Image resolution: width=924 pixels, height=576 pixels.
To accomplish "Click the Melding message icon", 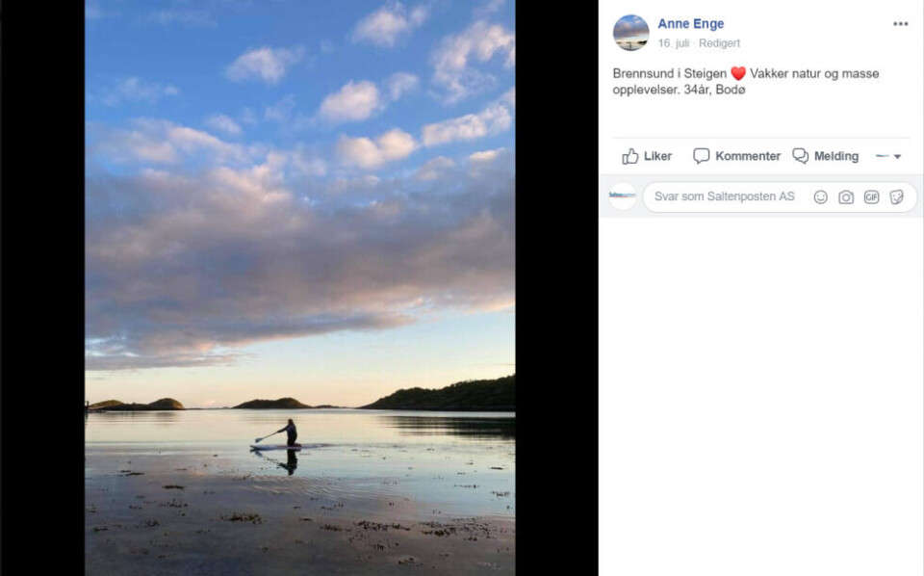I will click(801, 156).
